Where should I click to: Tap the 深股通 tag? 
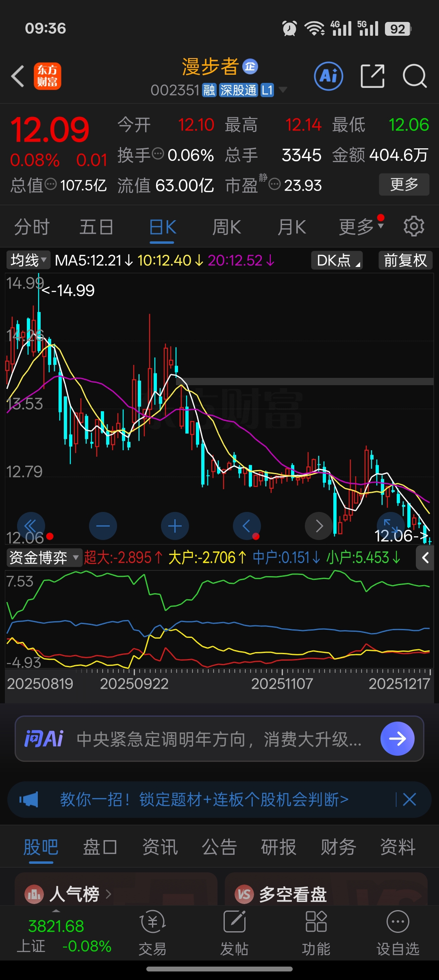(x=238, y=90)
